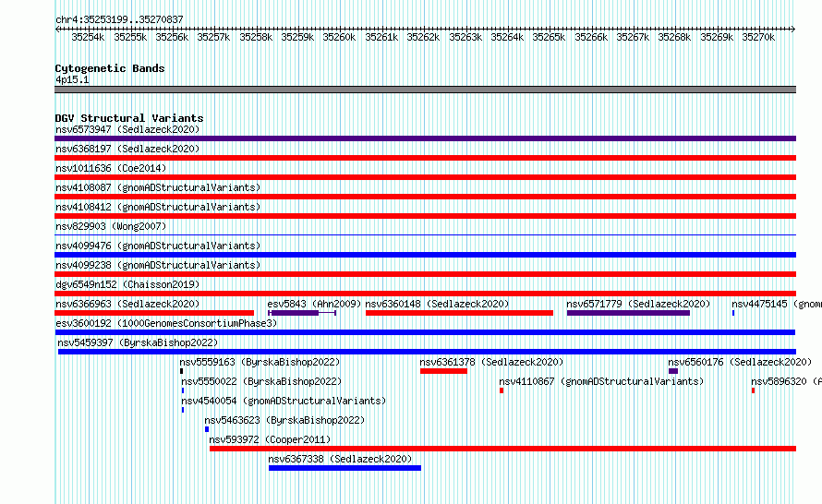The height and width of the screenshot is (504, 822).
Task: Select the tiny blue mark under nsv4475145
Action: [x=733, y=313]
